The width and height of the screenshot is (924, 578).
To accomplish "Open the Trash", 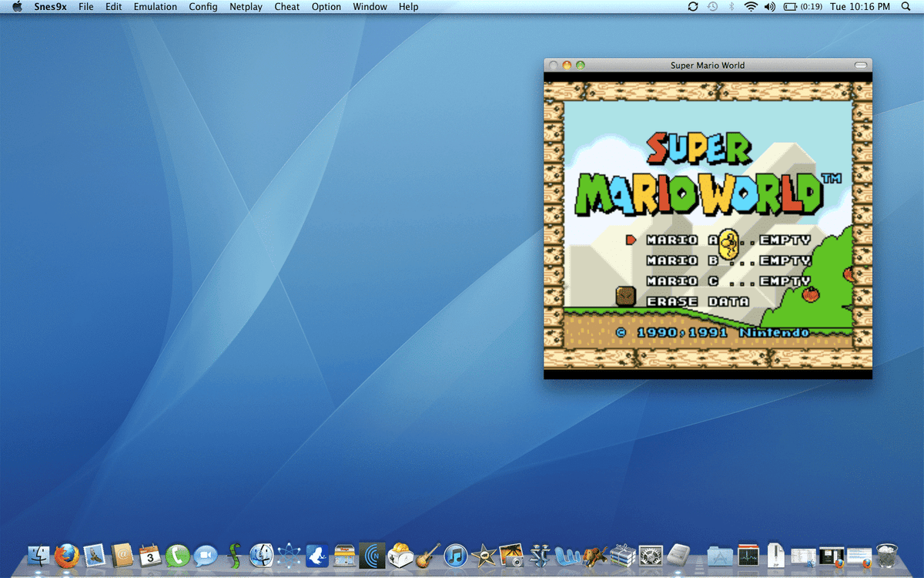I will click(x=886, y=555).
